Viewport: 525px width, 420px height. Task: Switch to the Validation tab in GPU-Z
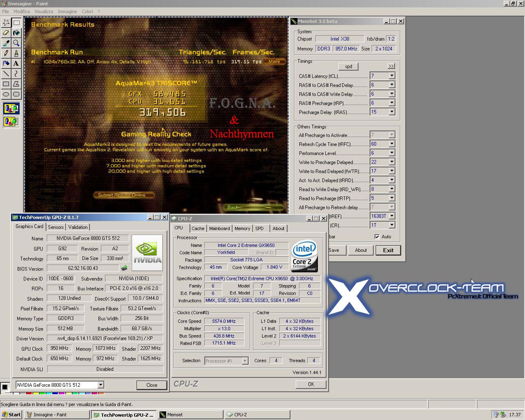tap(78, 227)
